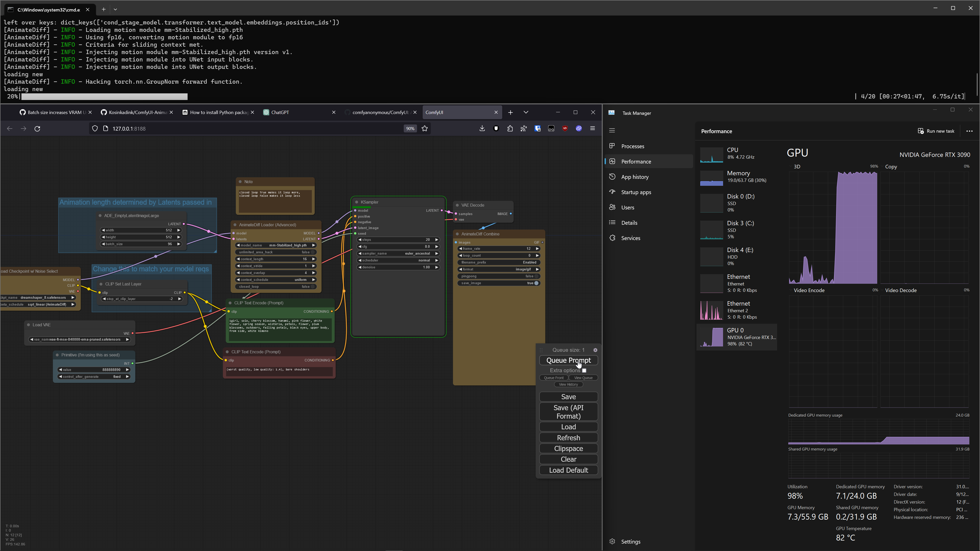
Task: Open the sampler_name euler_ancestral selector
Action: point(417,253)
